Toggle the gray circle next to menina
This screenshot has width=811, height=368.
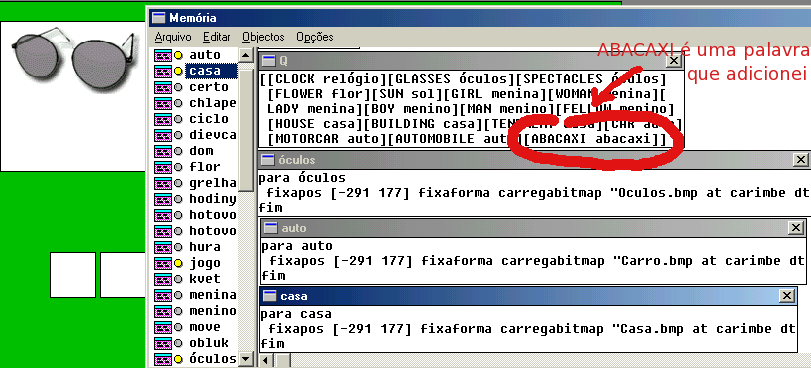pos(178,295)
